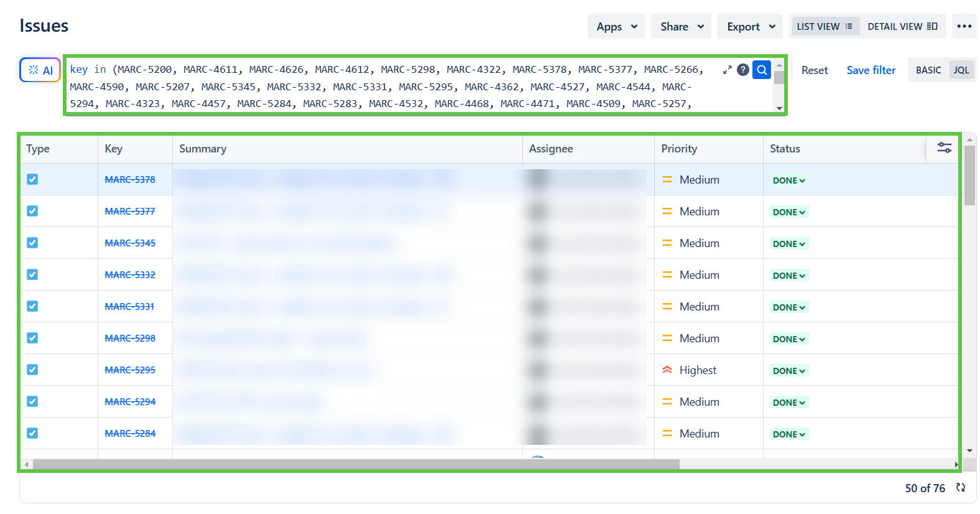Expand the Apps dropdown
The image size is (980, 514).
[616, 26]
